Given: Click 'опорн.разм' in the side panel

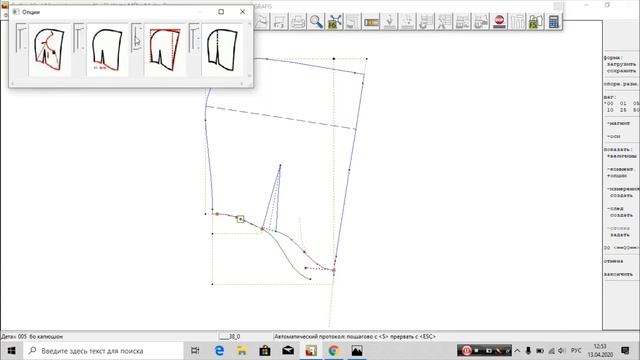Looking at the screenshot, I should pos(620,84).
